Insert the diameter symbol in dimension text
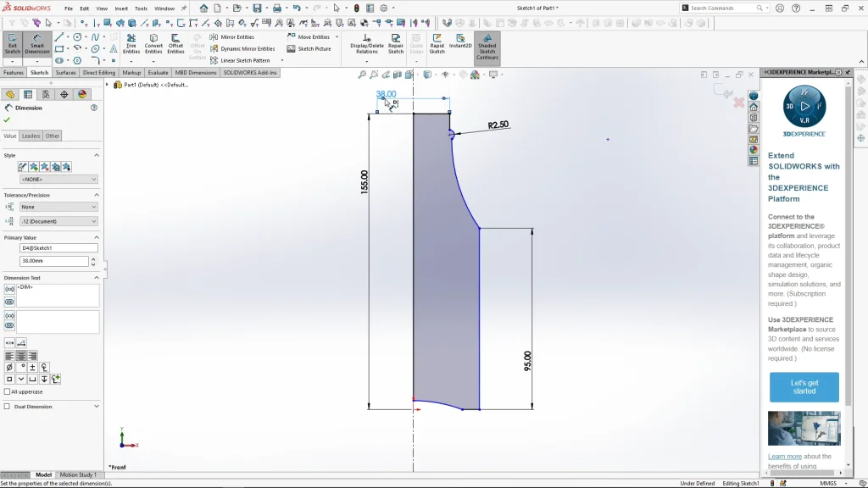 click(9, 367)
